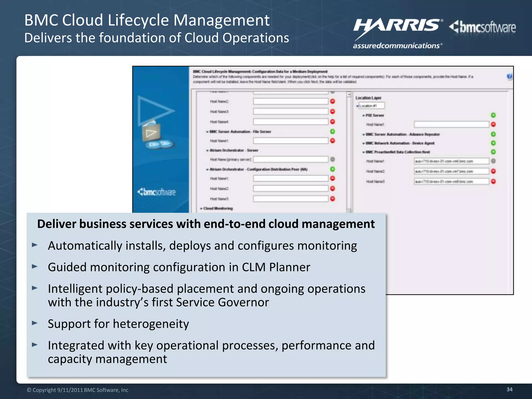The height and width of the screenshot is (399, 532).
Task: Click the left panel scrollbar up arrow
Action: tap(349, 95)
